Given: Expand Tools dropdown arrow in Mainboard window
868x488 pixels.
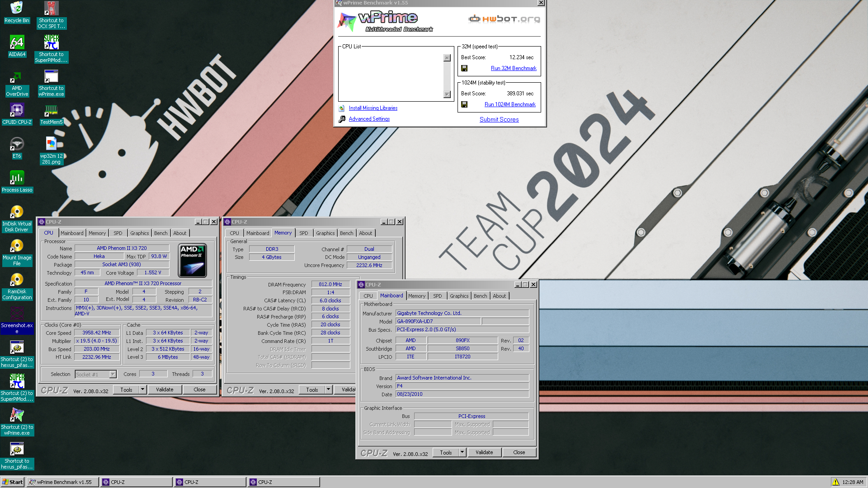Looking at the screenshot, I should point(462,452).
